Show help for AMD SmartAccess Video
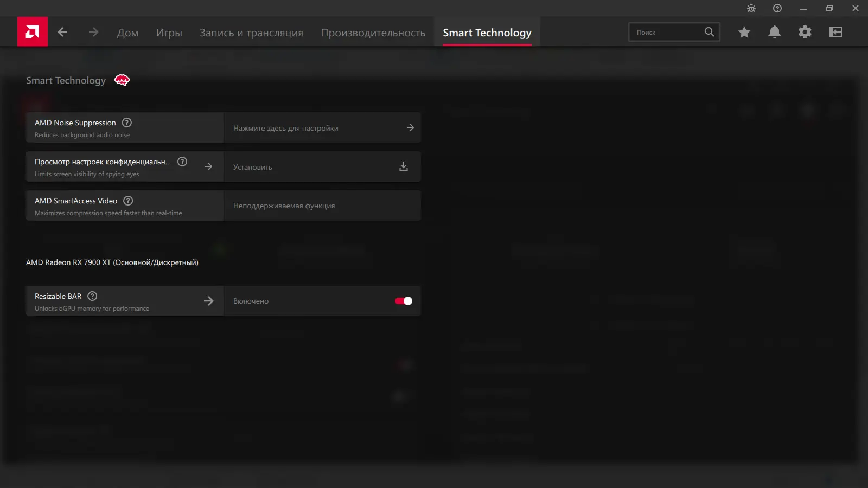The height and width of the screenshot is (488, 868). click(128, 201)
